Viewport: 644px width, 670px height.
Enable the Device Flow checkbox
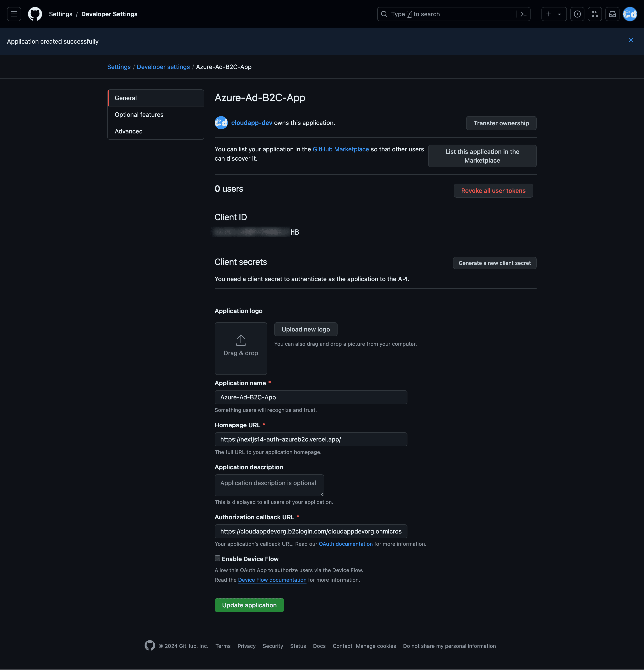pyautogui.click(x=217, y=558)
